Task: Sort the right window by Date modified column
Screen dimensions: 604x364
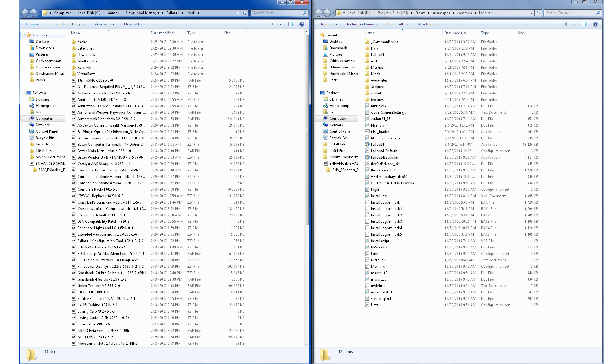Action: (455, 33)
